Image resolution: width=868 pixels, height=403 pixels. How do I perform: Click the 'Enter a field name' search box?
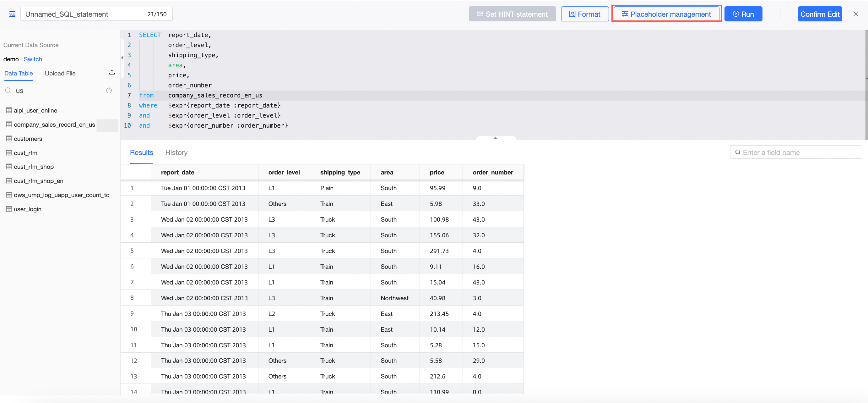click(796, 152)
